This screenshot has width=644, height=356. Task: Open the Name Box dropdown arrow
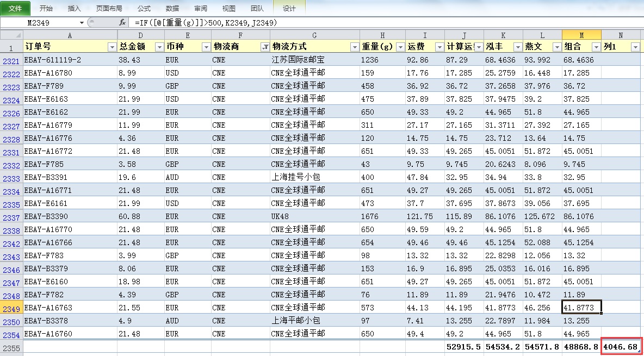click(x=82, y=23)
